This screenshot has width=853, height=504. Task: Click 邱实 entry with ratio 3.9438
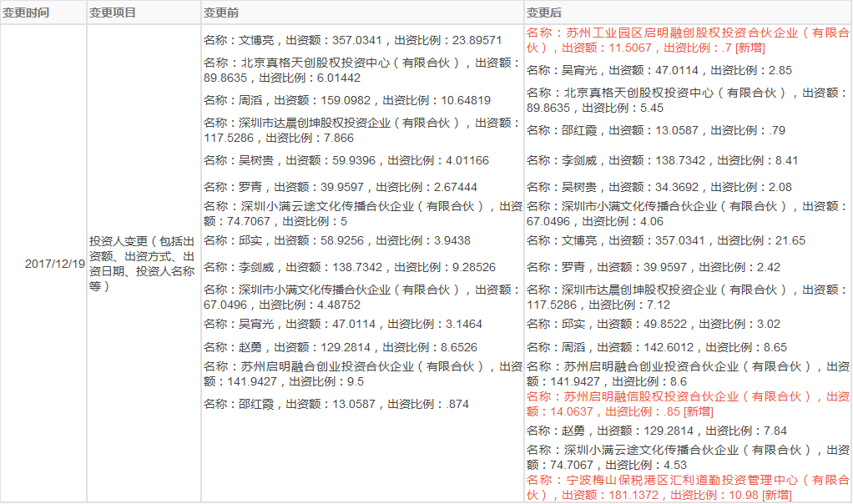click(x=337, y=240)
